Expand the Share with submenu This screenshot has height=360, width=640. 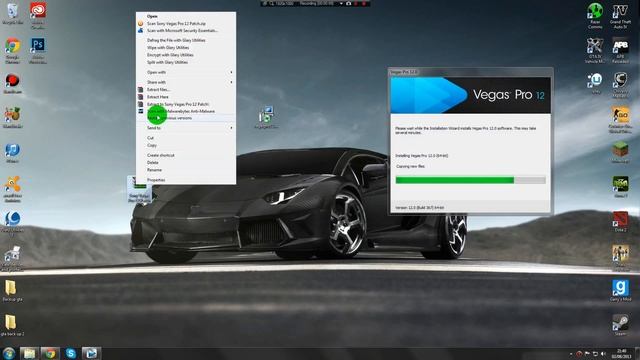tap(186, 82)
